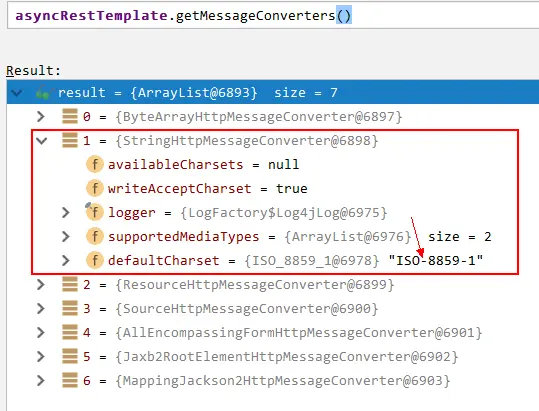Screen dimensions: 539x411
Task: Click field icon next to defaultCharset
Action: [x=95, y=261]
